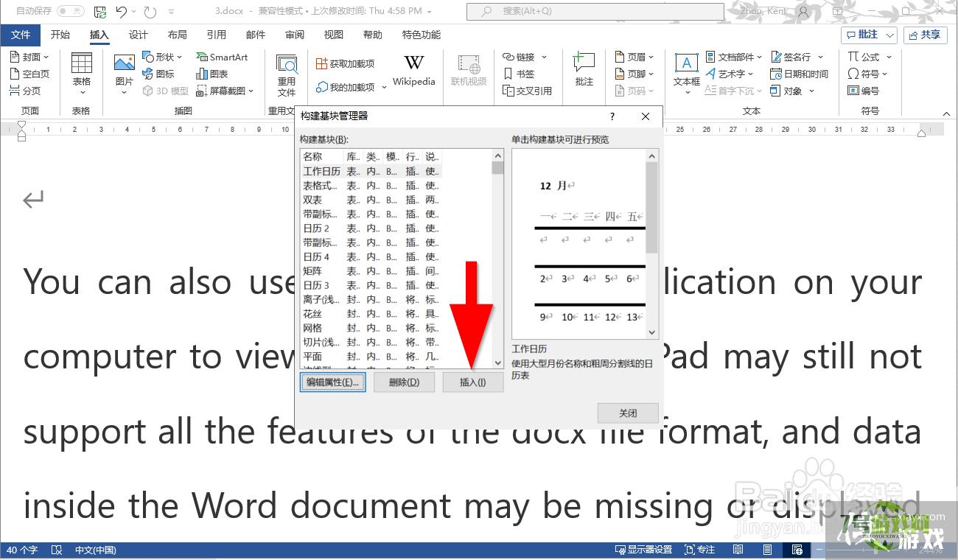958x560 pixels.
Task: Insert a SmartArt graphic
Action: click(x=222, y=57)
